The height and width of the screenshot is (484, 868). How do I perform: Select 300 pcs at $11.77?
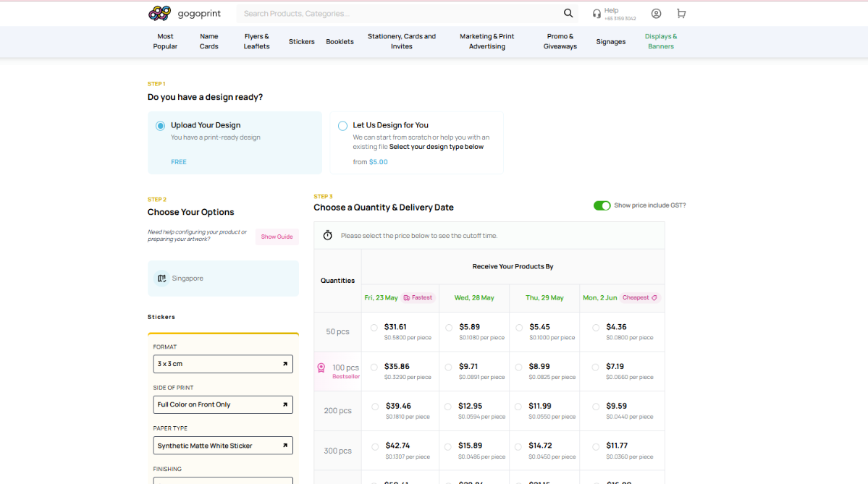point(596,446)
